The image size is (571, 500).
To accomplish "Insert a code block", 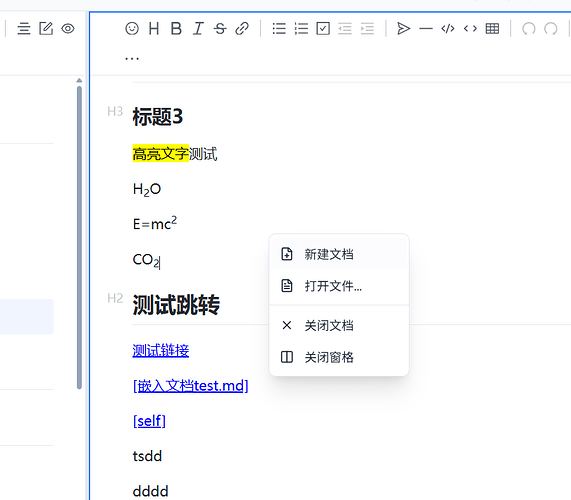I will pos(448,28).
